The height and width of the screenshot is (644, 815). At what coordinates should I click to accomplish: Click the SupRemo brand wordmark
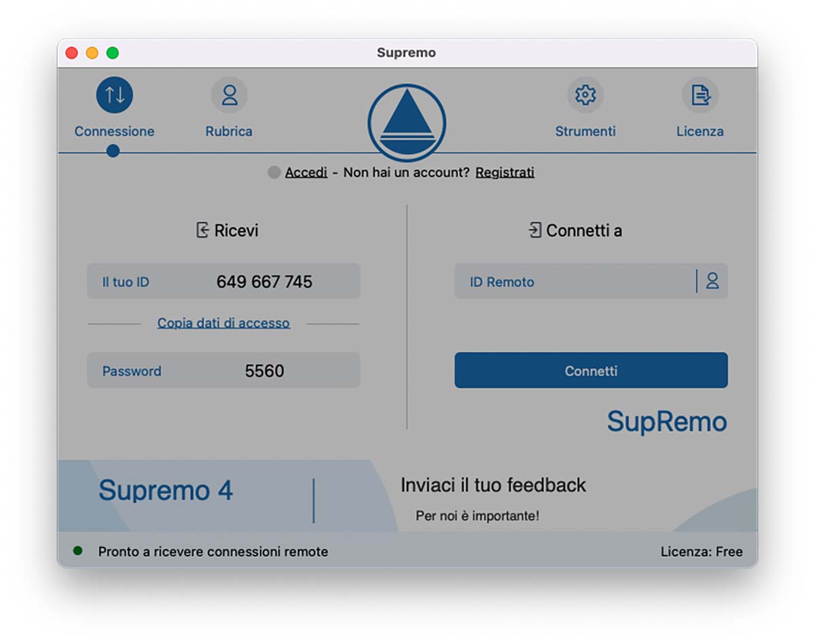[x=667, y=422]
